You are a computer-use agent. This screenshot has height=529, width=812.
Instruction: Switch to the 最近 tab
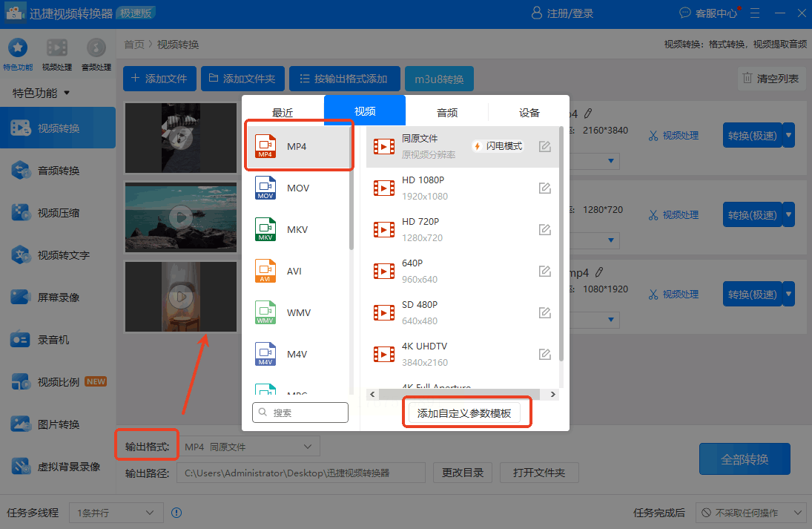283,113
